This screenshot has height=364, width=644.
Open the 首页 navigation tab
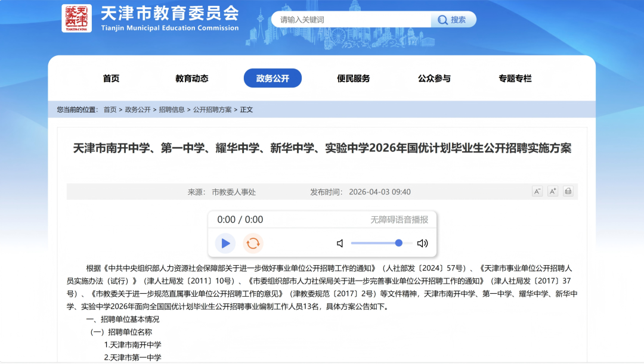point(111,79)
